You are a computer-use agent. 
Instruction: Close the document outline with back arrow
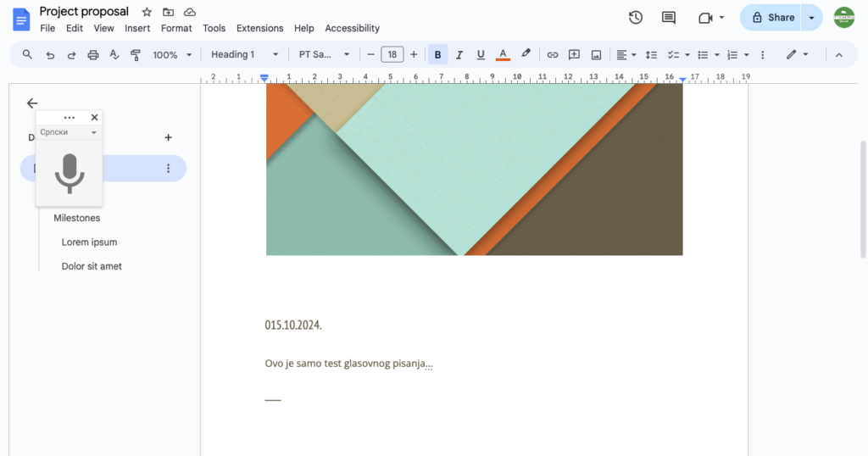32,103
